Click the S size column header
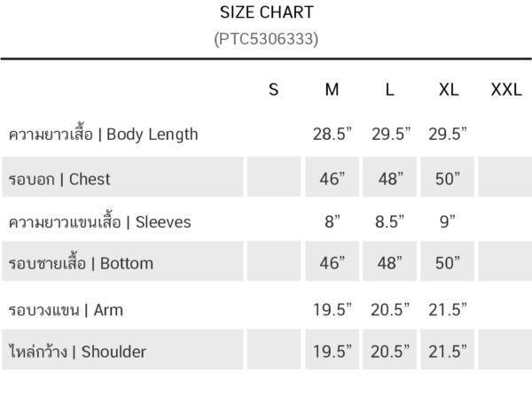The image size is (532, 395). pos(274,89)
